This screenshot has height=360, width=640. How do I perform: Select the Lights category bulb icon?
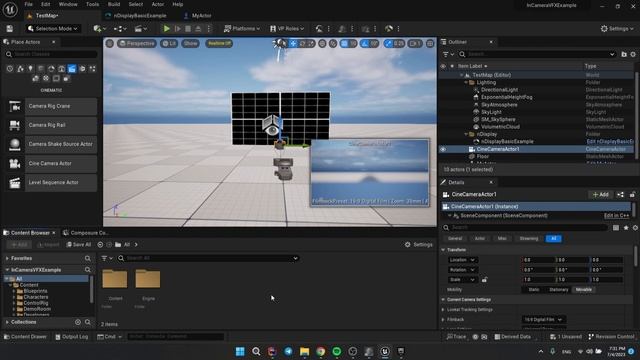30,69
